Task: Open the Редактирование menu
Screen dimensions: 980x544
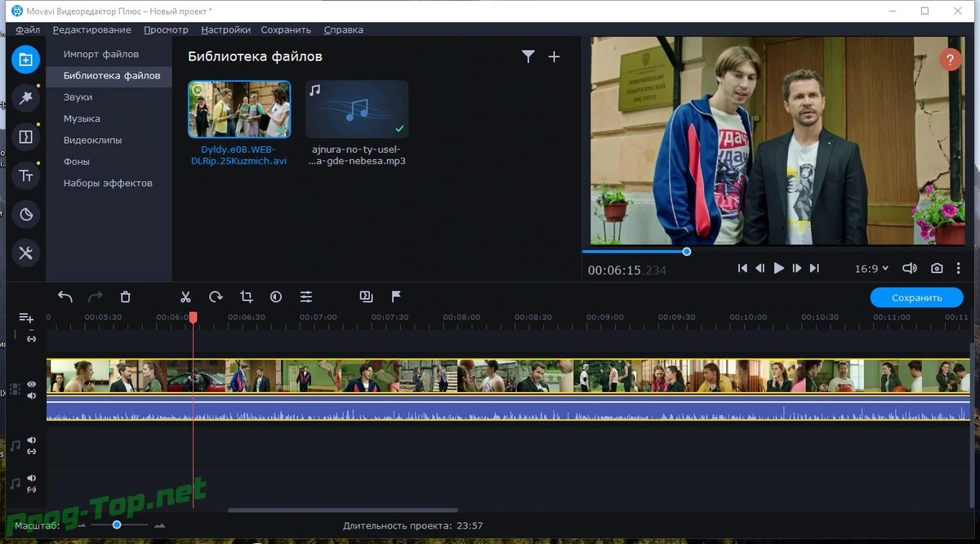Action: 91,29
